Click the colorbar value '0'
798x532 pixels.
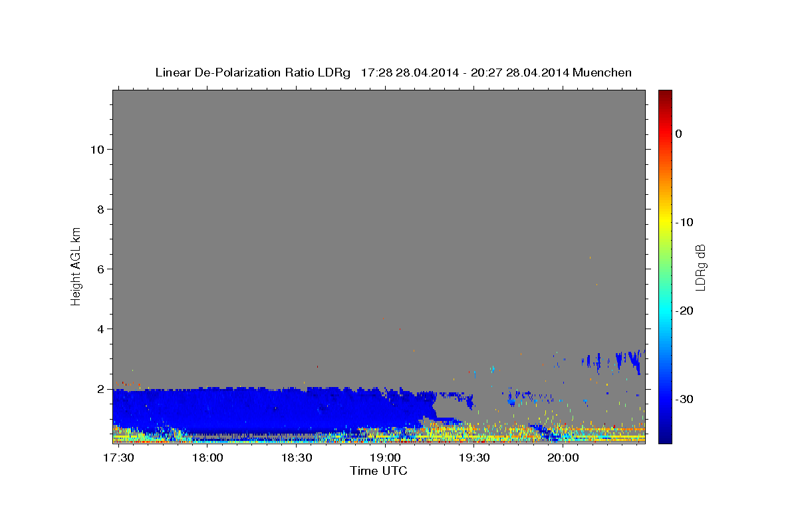(x=679, y=134)
